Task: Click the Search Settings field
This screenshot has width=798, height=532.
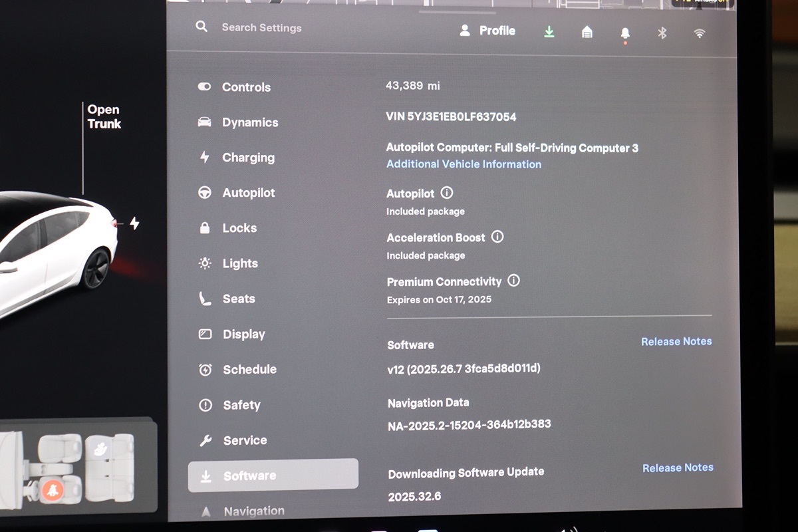Action: point(261,28)
